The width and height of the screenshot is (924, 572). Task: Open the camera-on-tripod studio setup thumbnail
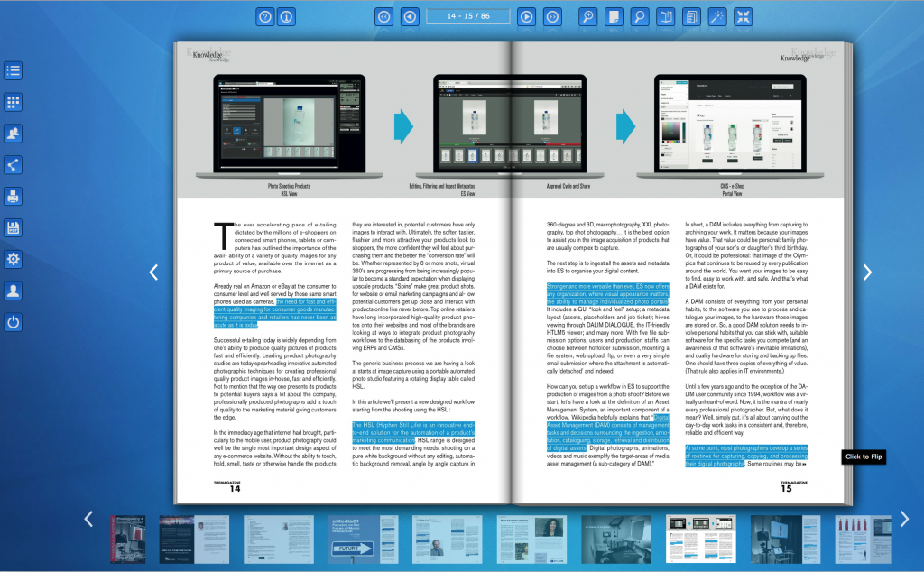pyautogui.click(x=786, y=539)
